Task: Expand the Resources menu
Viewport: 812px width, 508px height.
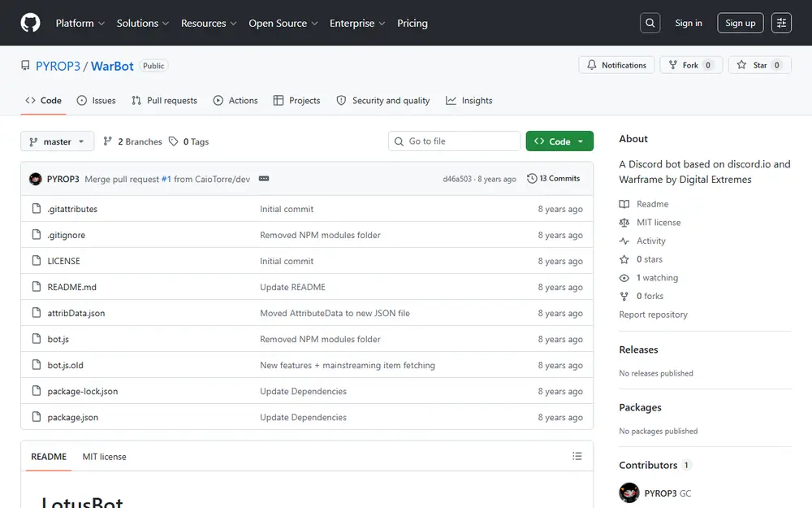Action: tap(209, 24)
